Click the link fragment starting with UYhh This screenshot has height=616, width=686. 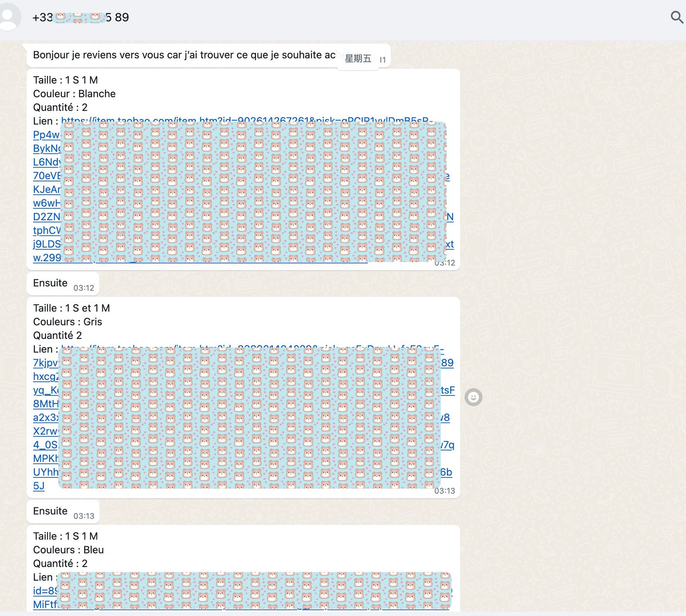tap(45, 472)
